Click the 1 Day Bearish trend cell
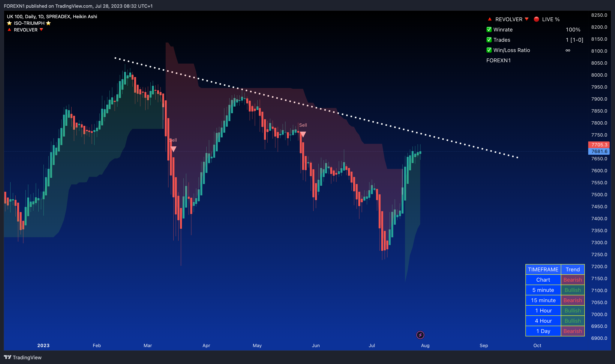This screenshot has height=364, width=615. click(x=573, y=331)
